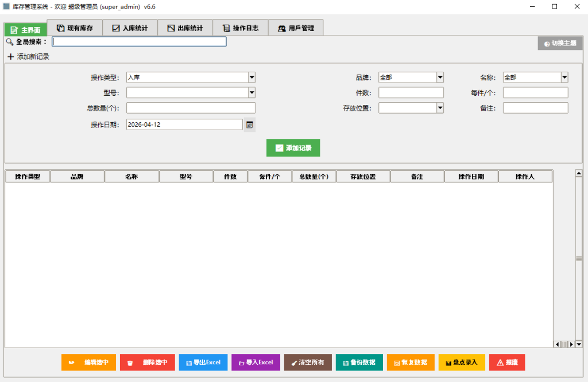This screenshot has width=588, height=382.
Task: Open the calendar picker icon next to date
Action: click(250, 124)
